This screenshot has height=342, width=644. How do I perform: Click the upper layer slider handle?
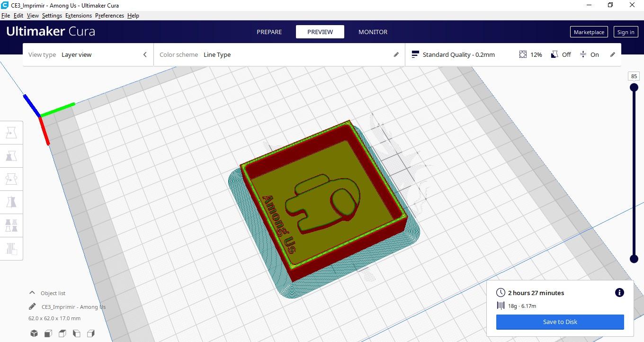(x=634, y=88)
